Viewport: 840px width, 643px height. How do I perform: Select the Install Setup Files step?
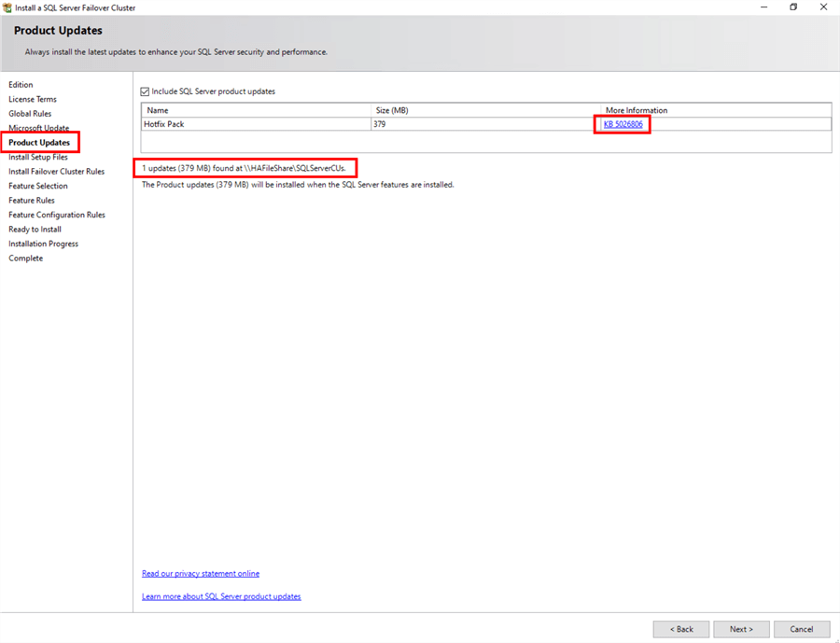38,157
